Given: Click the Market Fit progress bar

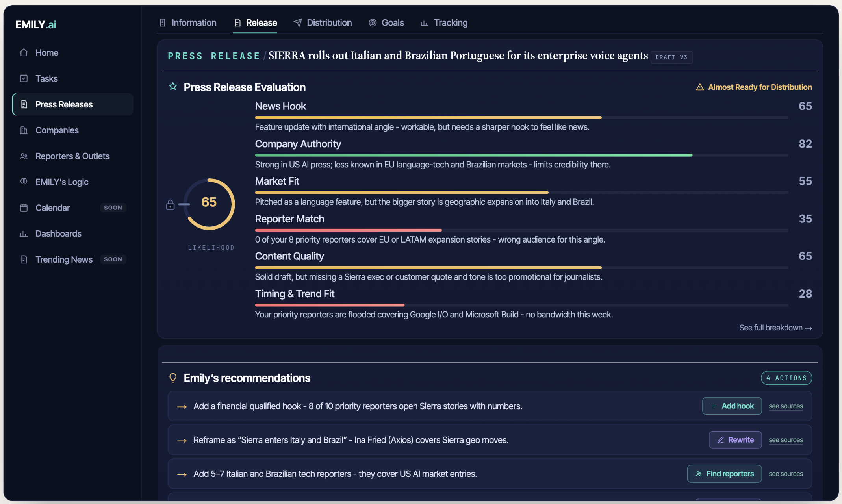Looking at the screenshot, I should (521, 193).
